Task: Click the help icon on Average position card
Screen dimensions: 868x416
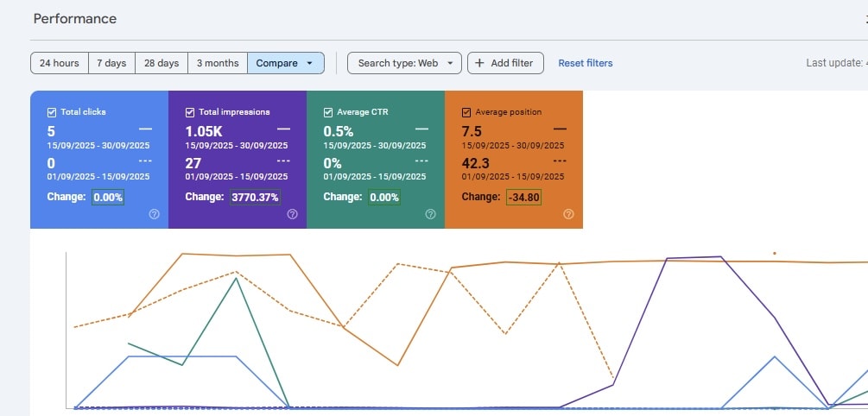Action: coord(568,214)
